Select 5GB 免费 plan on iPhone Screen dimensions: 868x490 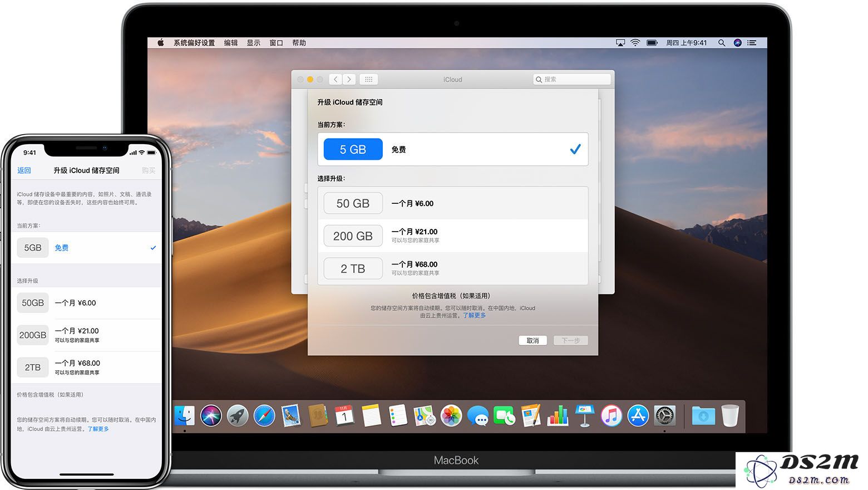[x=87, y=248]
